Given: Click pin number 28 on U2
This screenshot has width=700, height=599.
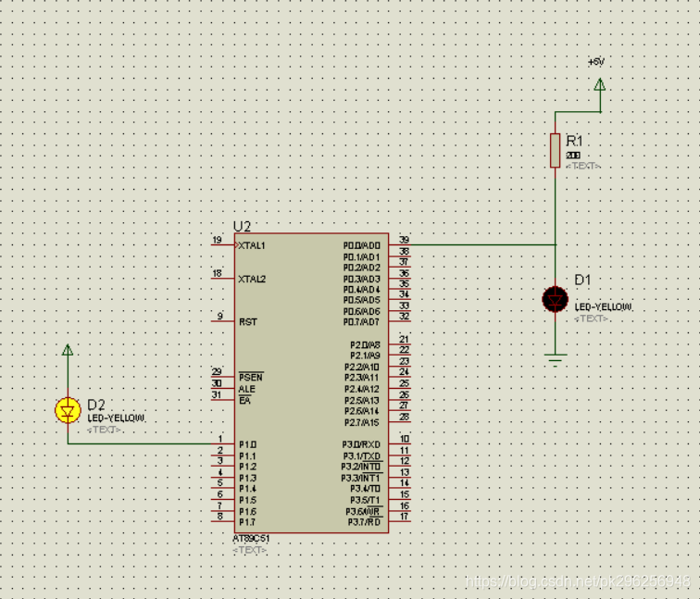Looking at the screenshot, I should pyautogui.click(x=404, y=417).
